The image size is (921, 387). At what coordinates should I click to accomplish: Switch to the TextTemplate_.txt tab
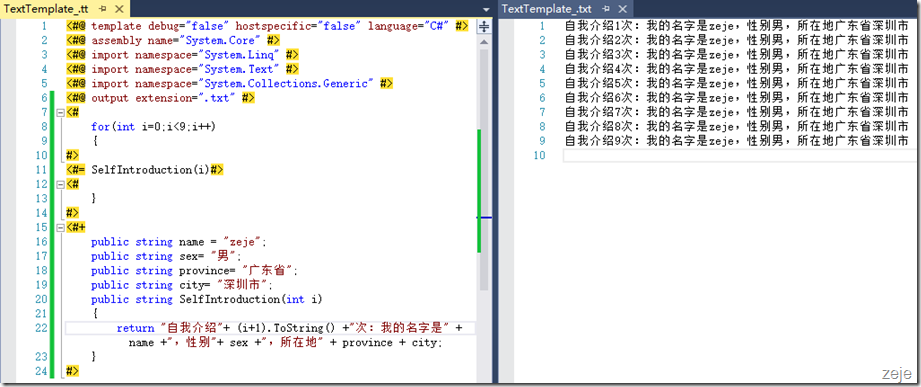pyautogui.click(x=546, y=8)
